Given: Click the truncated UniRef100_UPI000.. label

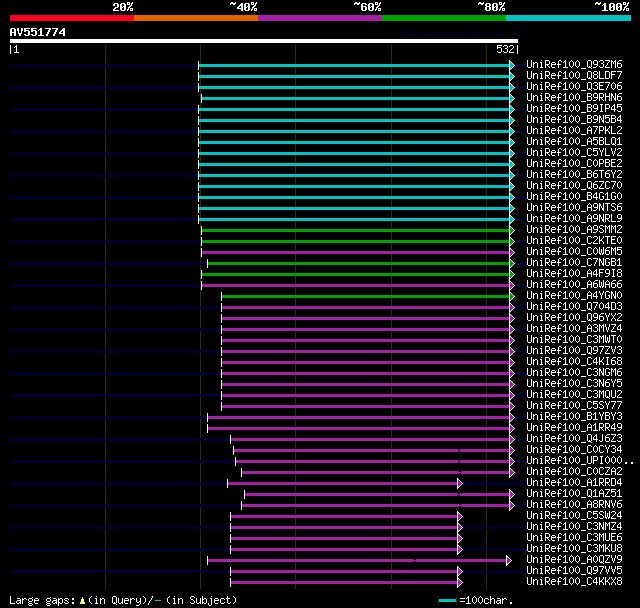Looking at the screenshot, I should [580, 461].
